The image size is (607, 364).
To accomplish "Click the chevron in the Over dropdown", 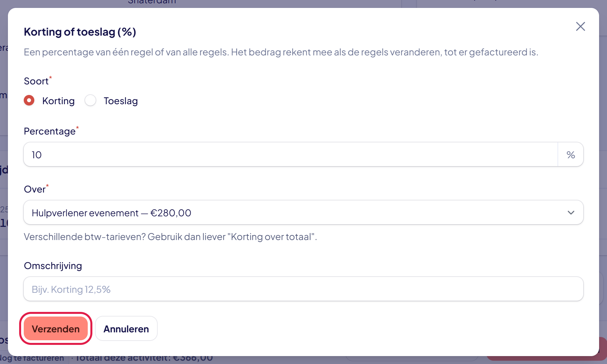I will [571, 213].
